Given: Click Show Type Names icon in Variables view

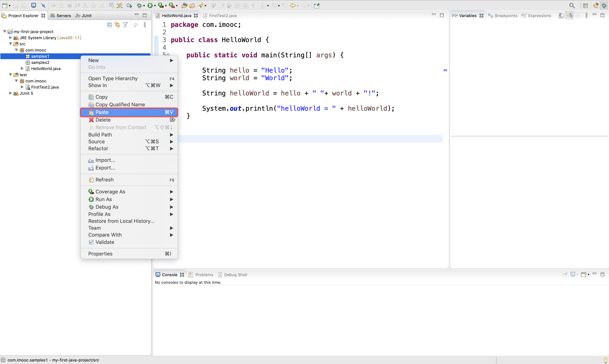Looking at the screenshot, I should [561, 15].
